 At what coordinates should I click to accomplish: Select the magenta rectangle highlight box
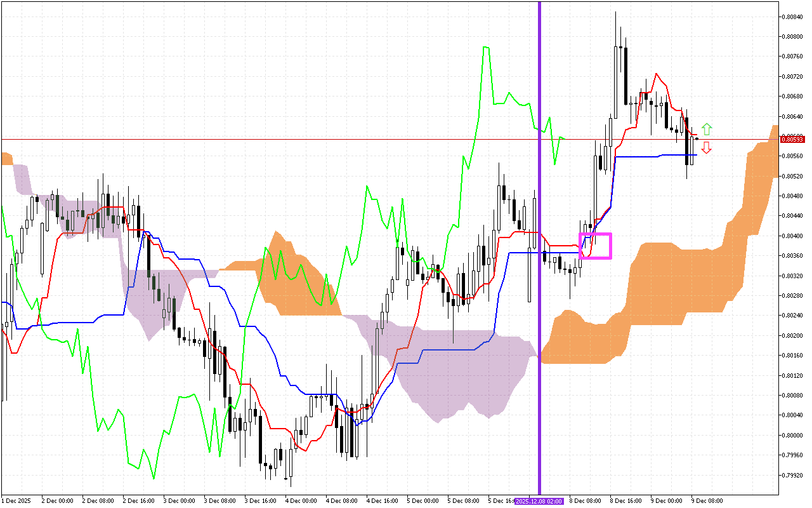tap(595, 246)
